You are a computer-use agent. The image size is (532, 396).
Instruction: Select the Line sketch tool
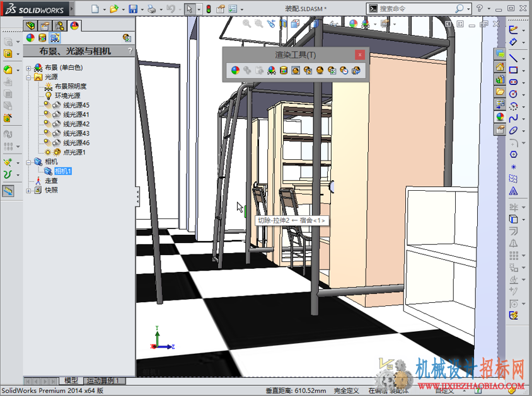click(x=513, y=58)
